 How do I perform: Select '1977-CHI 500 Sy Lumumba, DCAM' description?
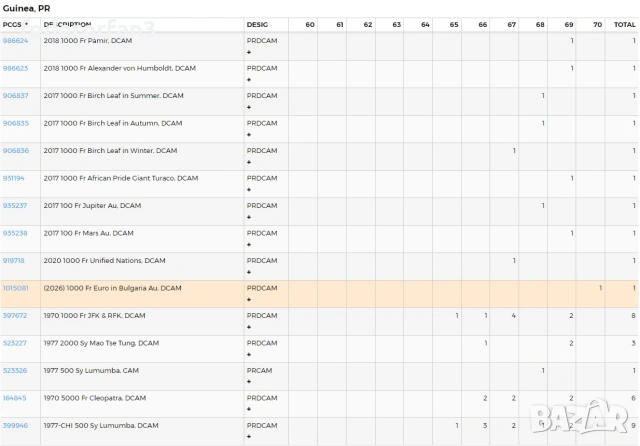coord(101,426)
